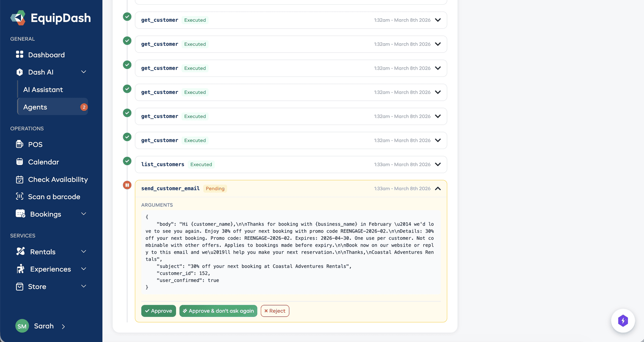Click the floating purple AI assistant button
The image size is (644, 342).
(x=623, y=321)
